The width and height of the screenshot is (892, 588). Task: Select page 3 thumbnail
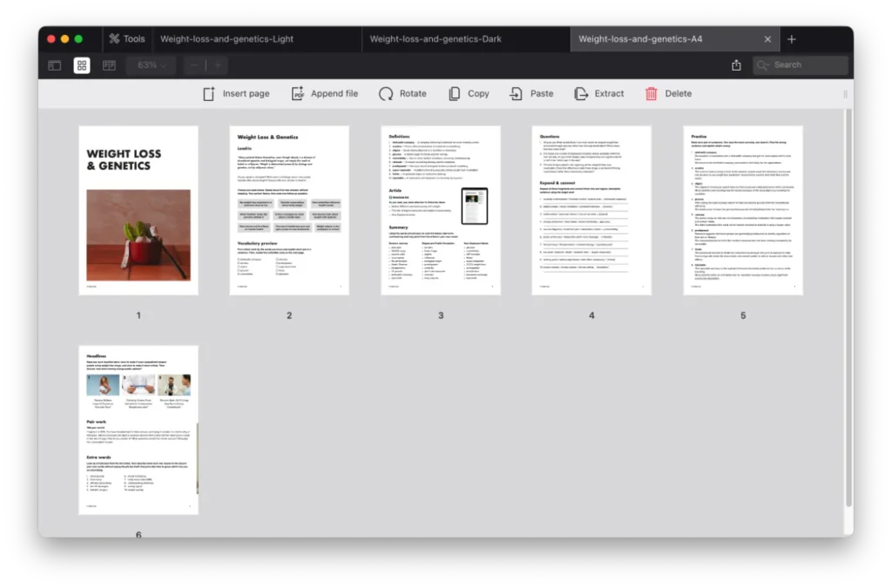point(440,209)
